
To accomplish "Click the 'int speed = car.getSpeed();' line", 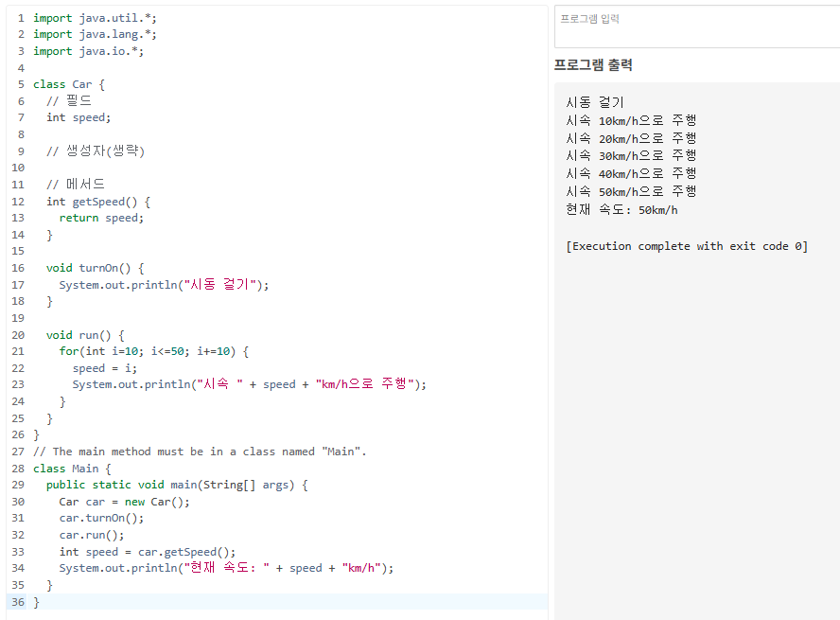I will (x=148, y=552).
